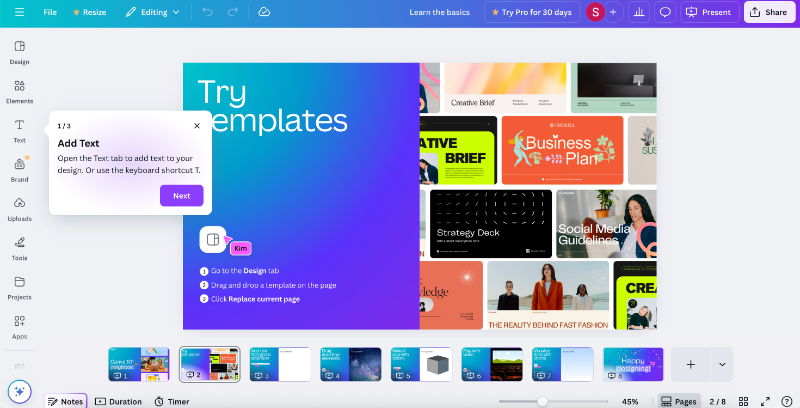This screenshot has height=408, width=800.
Task: Open the File menu
Action: [x=50, y=12]
